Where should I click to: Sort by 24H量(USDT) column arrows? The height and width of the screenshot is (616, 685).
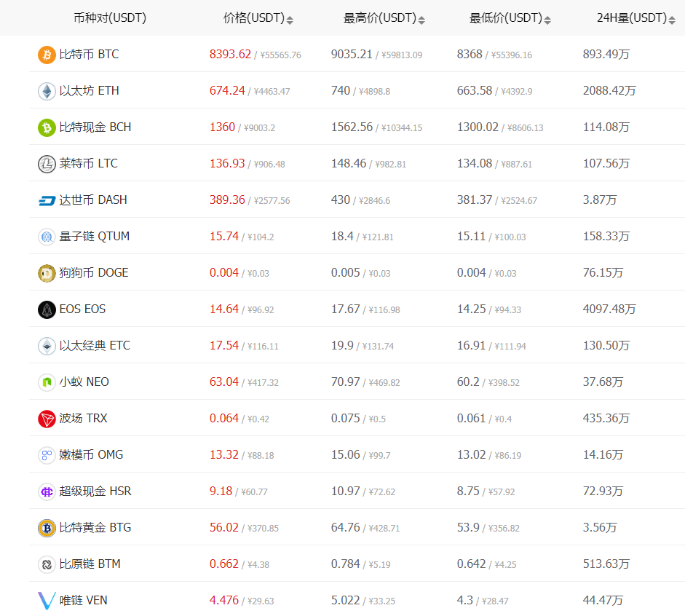click(672, 20)
